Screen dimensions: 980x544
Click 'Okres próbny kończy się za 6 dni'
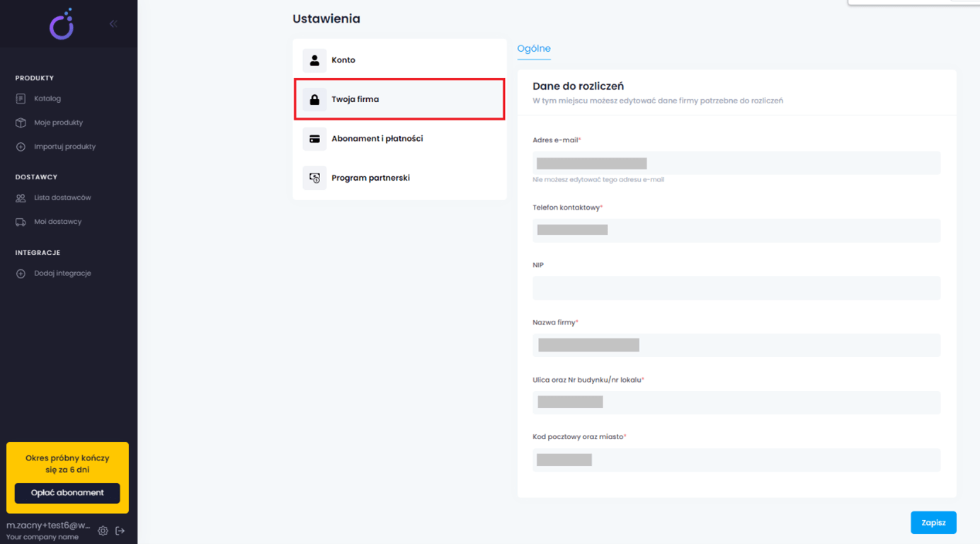(x=67, y=464)
